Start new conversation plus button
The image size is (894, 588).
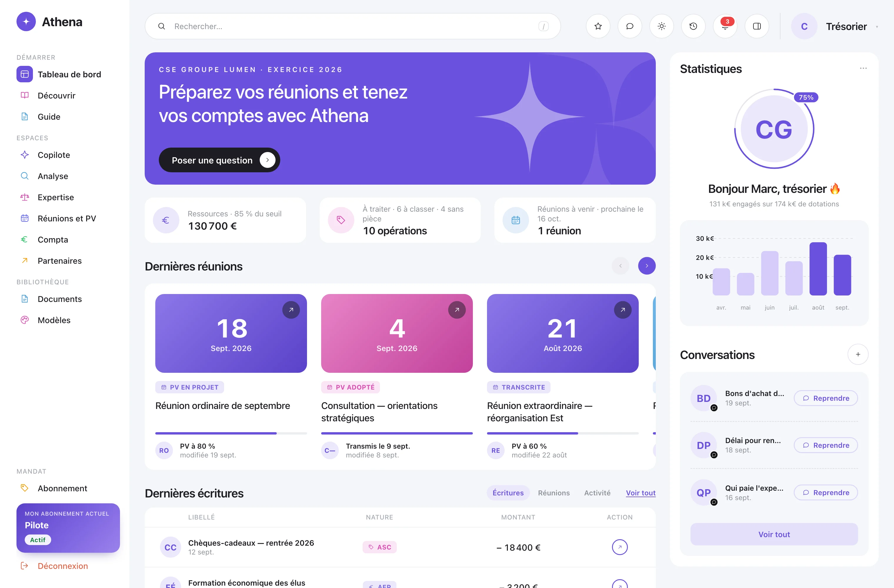click(x=858, y=354)
